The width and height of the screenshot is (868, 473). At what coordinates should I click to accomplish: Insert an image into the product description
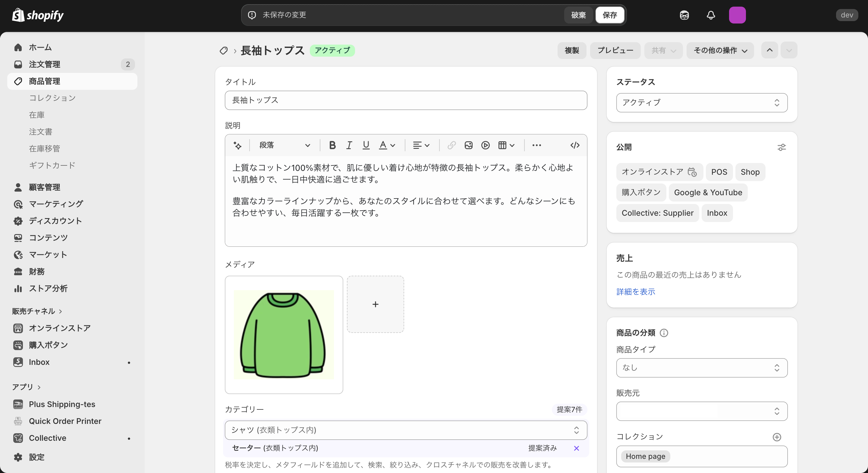tap(468, 145)
